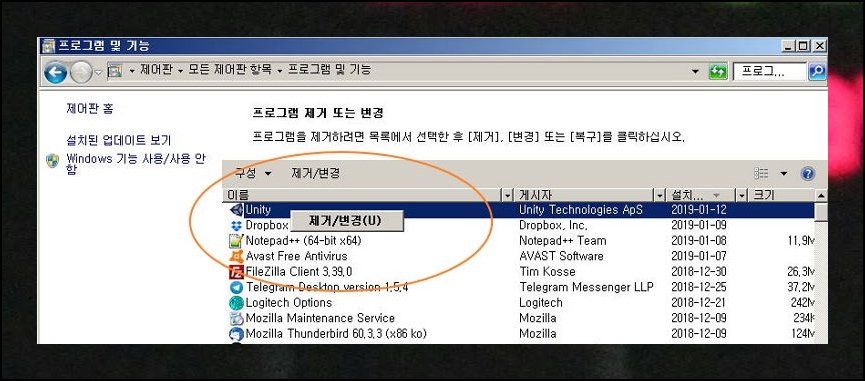Image resolution: width=865 pixels, height=381 pixels.
Task: Click the search magnifier button
Action: [x=817, y=71]
